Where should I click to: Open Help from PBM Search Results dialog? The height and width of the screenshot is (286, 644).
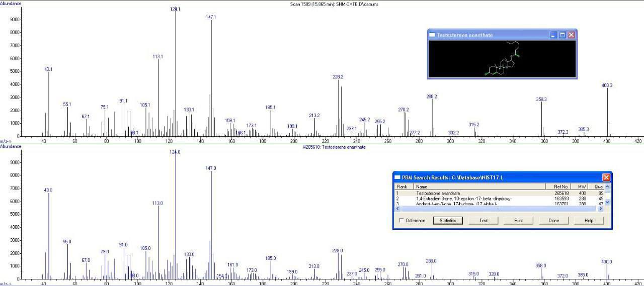click(x=589, y=221)
